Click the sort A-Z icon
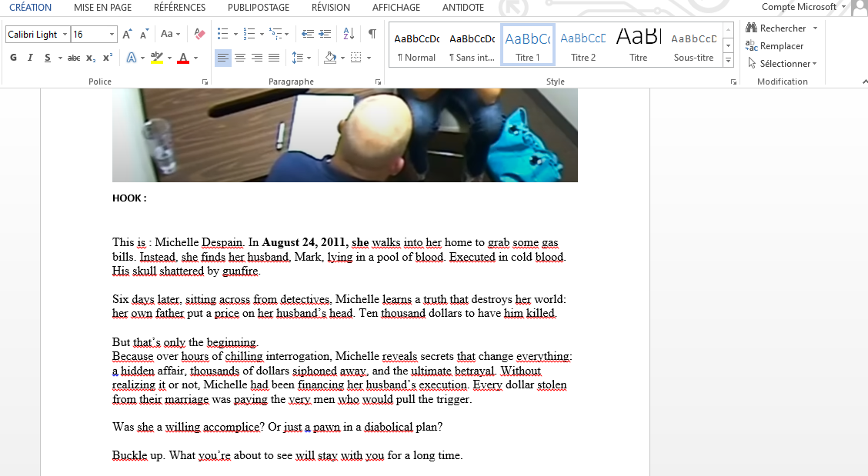 (349, 34)
